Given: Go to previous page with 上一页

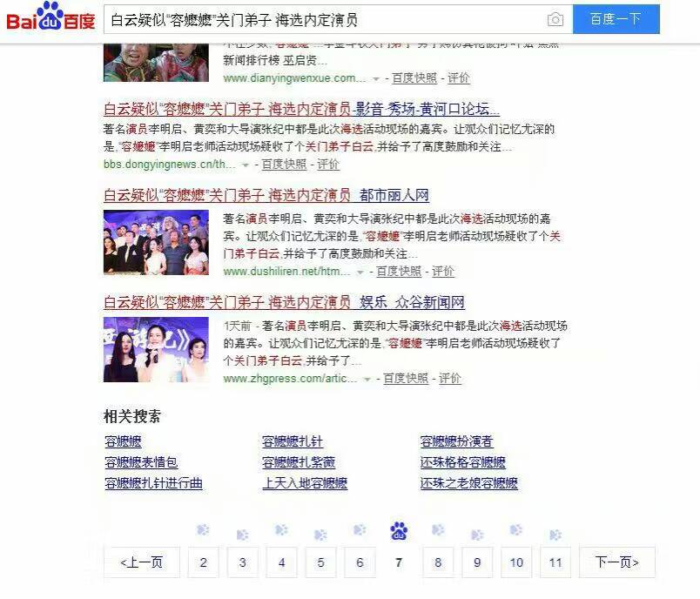Looking at the screenshot, I should [142, 562].
